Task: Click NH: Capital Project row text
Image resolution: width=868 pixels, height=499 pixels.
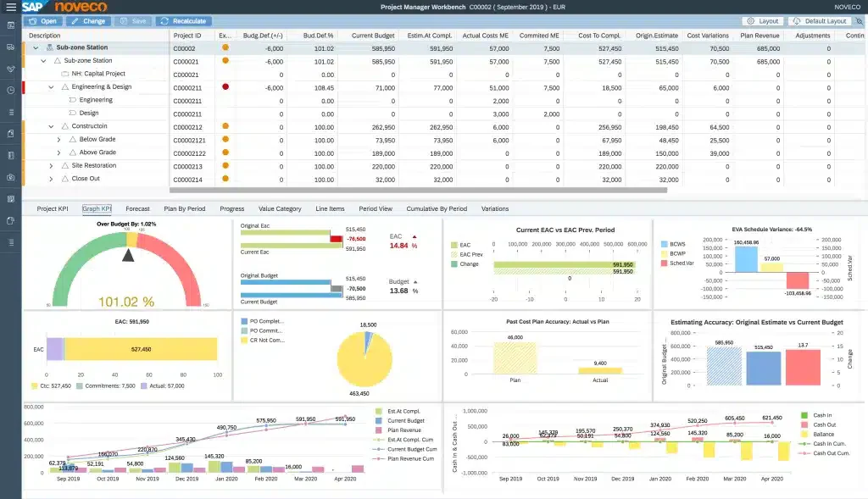Action: [98, 74]
